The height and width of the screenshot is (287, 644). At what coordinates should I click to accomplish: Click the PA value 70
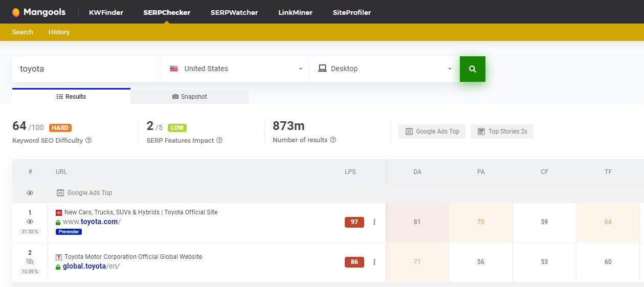coord(481,222)
